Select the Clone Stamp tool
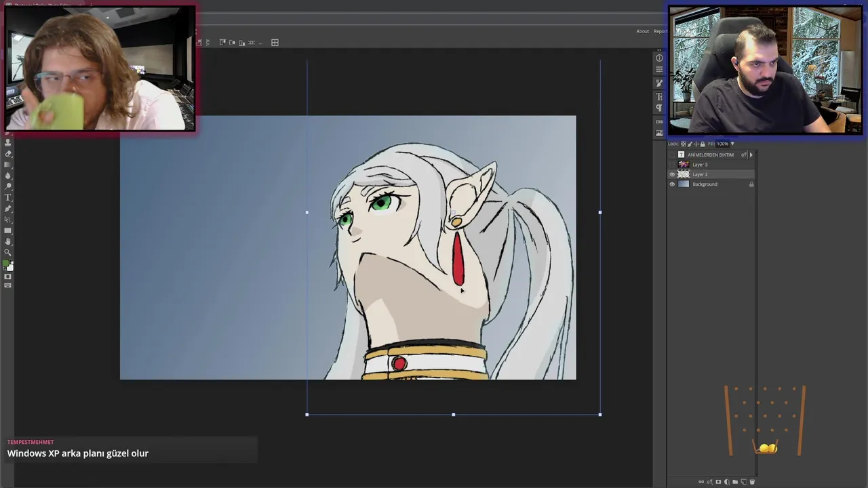Viewport: 868px width, 488px height. click(x=8, y=143)
